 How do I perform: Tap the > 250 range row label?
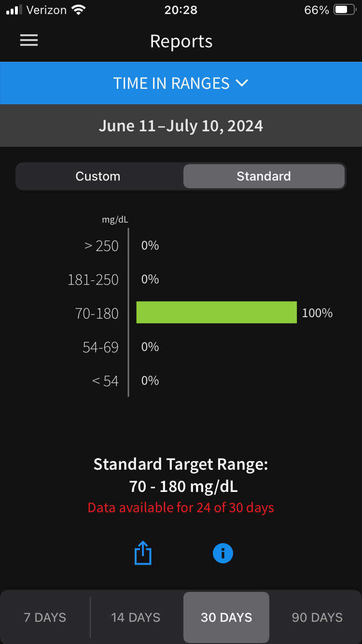pyautogui.click(x=101, y=246)
